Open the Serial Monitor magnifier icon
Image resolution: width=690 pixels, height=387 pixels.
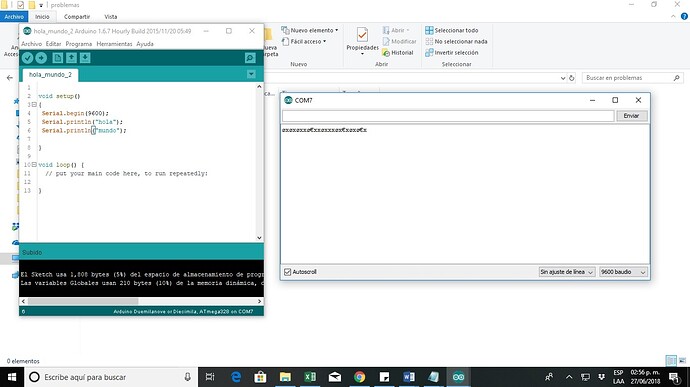click(250, 58)
